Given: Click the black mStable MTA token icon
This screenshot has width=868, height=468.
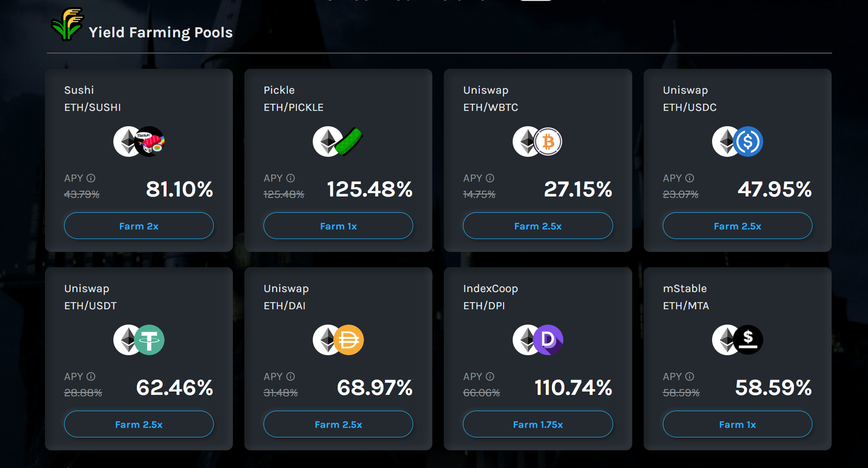Looking at the screenshot, I should tap(748, 340).
